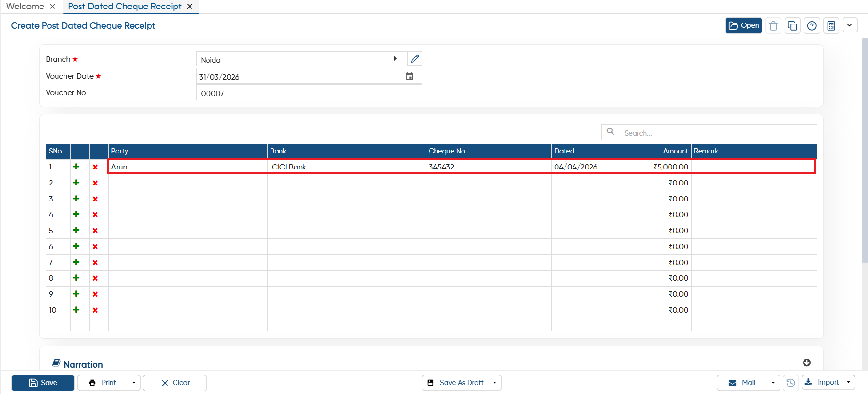Image resolution: width=868 pixels, height=394 pixels.
Task: Click the pencil edit icon beside Branch
Action: [x=415, y=59]
